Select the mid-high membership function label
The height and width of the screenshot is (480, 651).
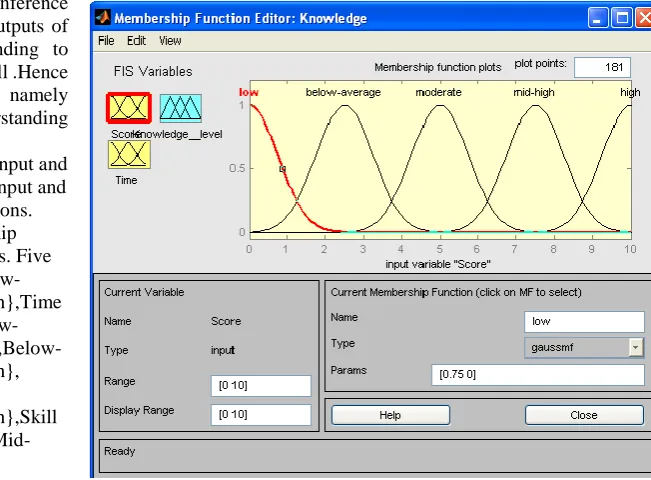pyautogui.click(x=534, y=92)
